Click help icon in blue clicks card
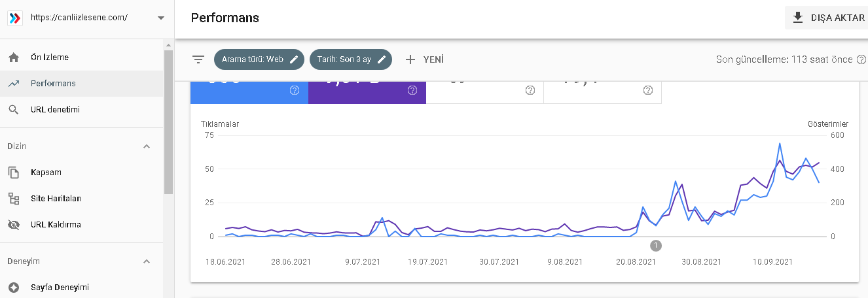868x298 pixels. coord(295,90)
